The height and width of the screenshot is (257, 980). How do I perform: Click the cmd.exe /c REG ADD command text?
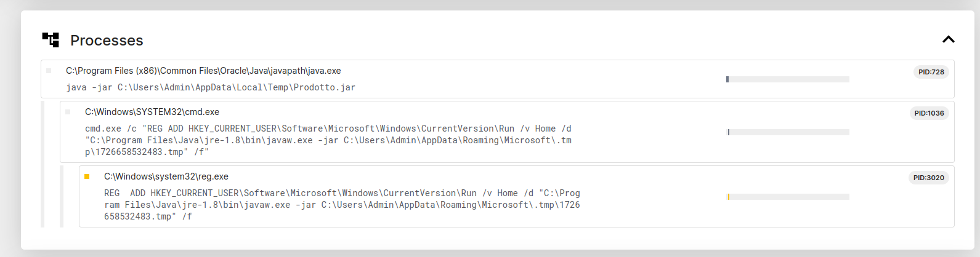coord(328,140)
